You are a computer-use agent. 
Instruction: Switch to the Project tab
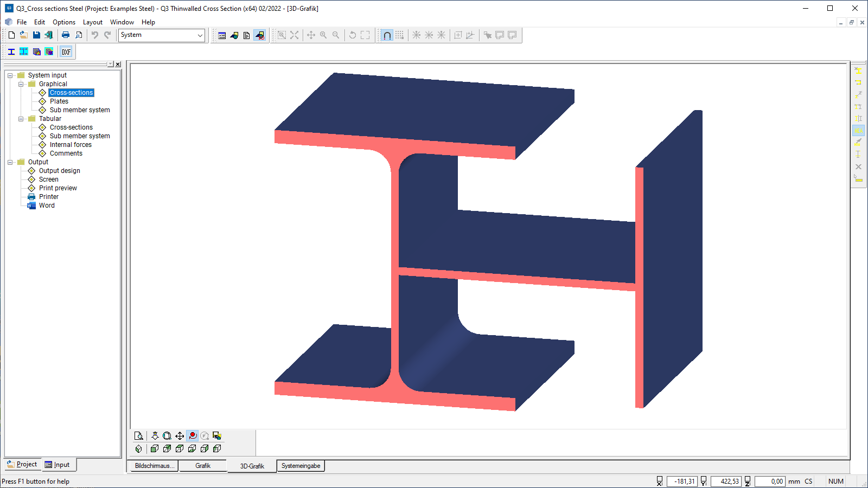(22, 464)
